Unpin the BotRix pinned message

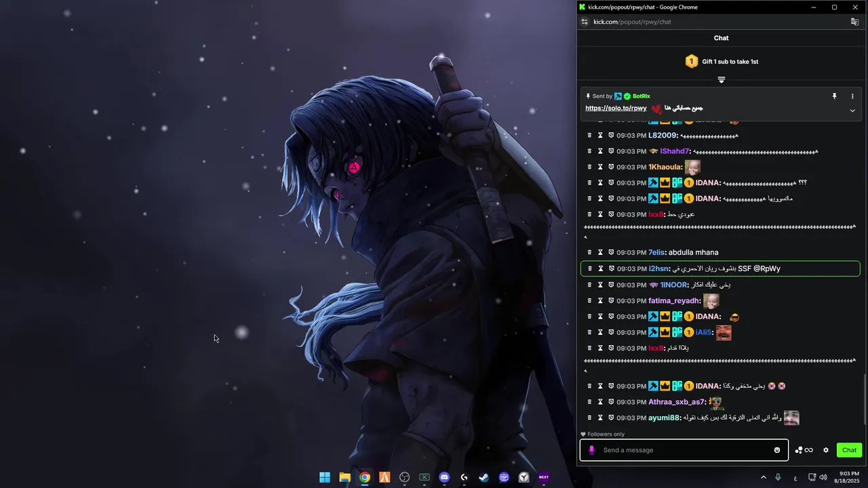coord(835,96)
